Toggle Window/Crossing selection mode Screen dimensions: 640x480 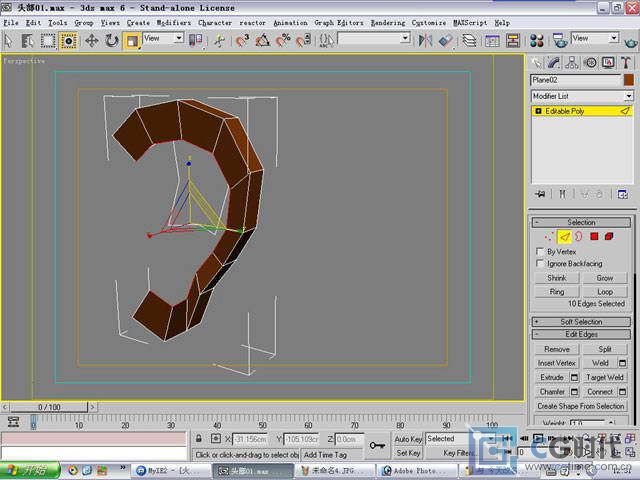68,40
